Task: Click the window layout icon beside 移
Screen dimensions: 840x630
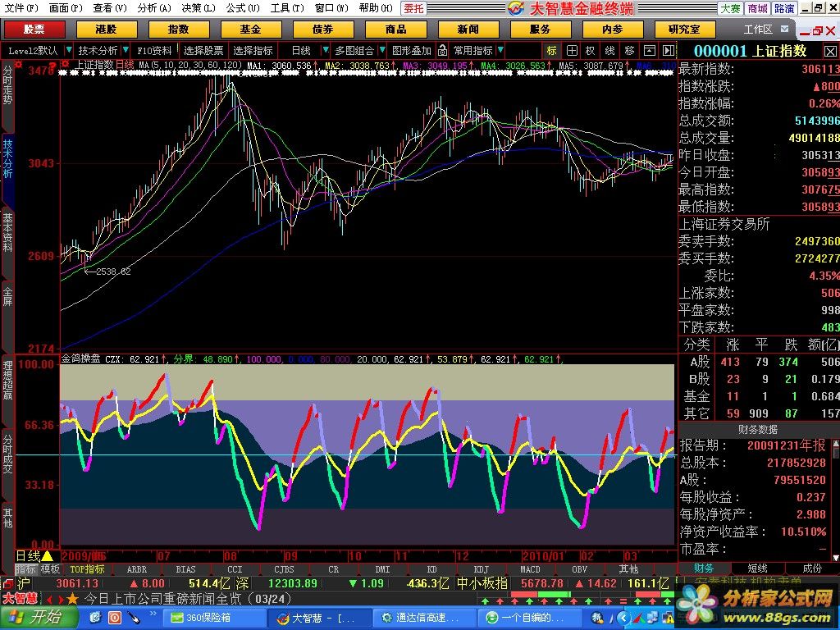Action: pos(650,51)
